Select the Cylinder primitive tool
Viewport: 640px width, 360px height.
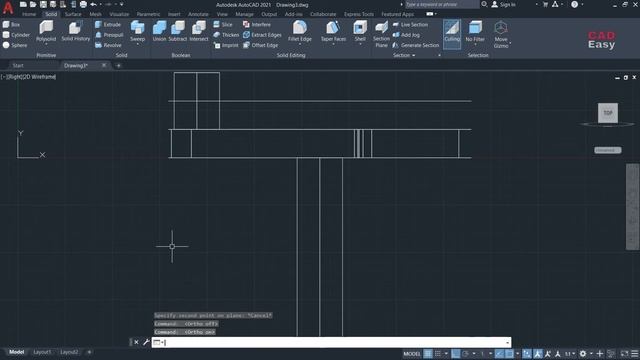(16, 35)
